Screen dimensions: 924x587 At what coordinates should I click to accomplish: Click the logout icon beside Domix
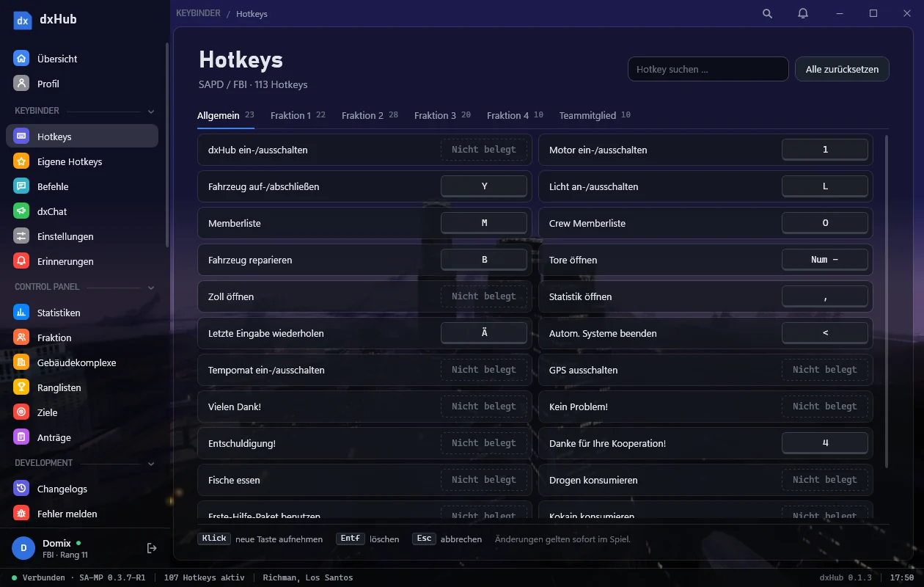[152, 548]
